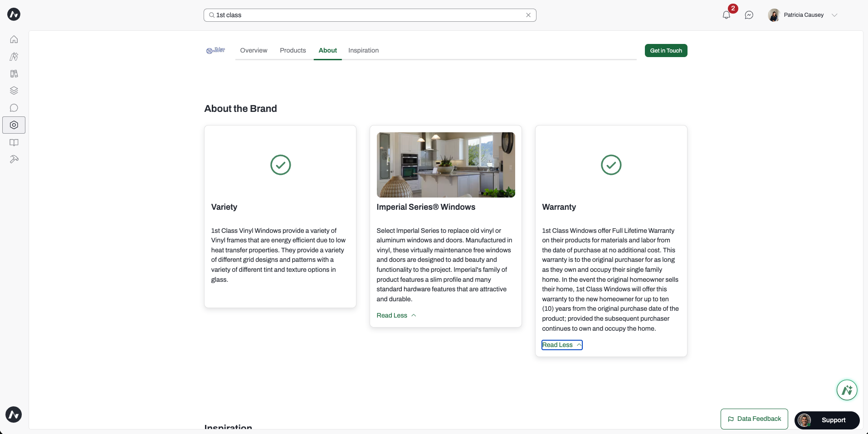Click the green checkmark icon on the Variety card
Screen dimensions: 868x434
[x=281, y=165]
